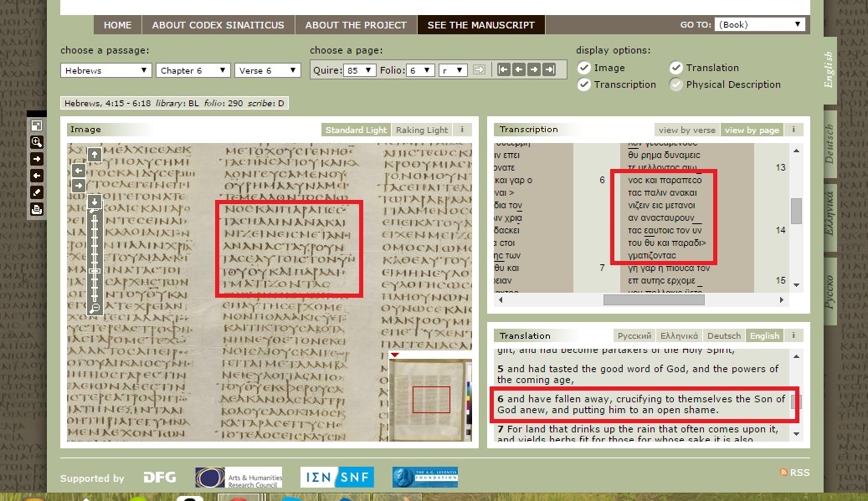The height and width of the screenshot is (501, 868).
Task: Open the Quire 85 dropdown
Action: point(360,70)
